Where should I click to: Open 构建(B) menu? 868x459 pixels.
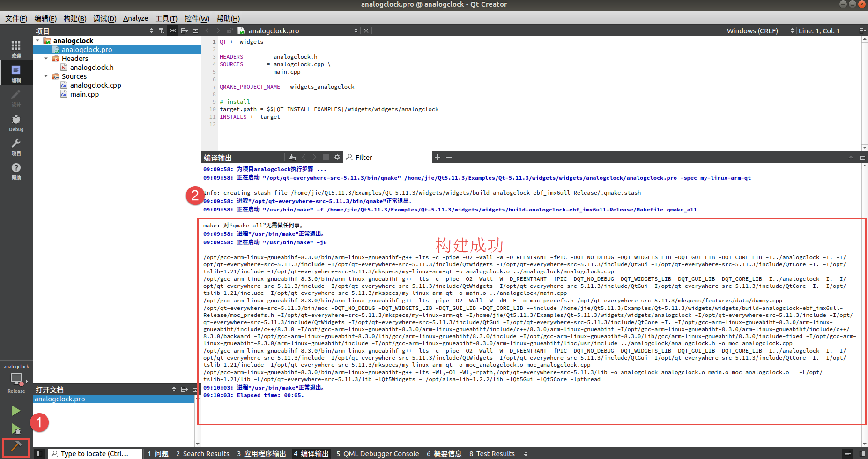click(x=75, y=18)
